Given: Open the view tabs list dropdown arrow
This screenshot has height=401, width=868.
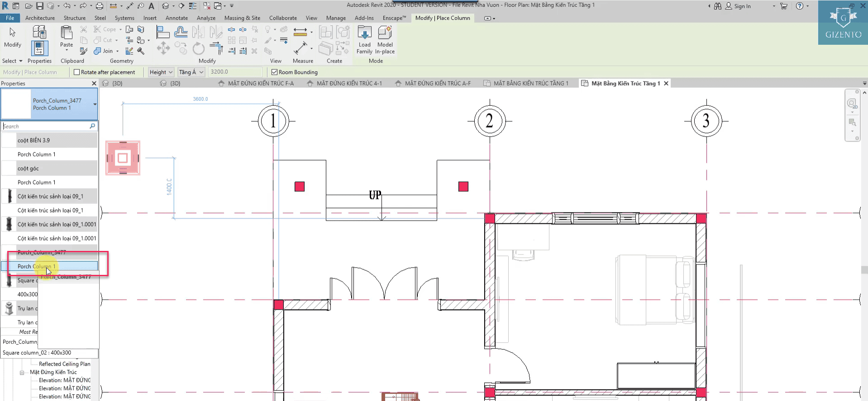Looking at the screenshot, I should 864,84.
